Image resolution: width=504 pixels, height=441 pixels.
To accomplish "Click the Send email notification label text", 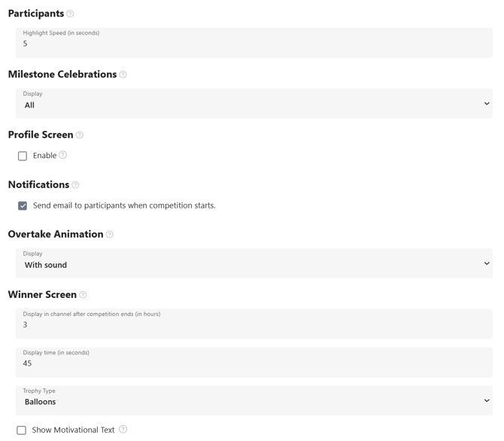I will click(x=124, y=205).
